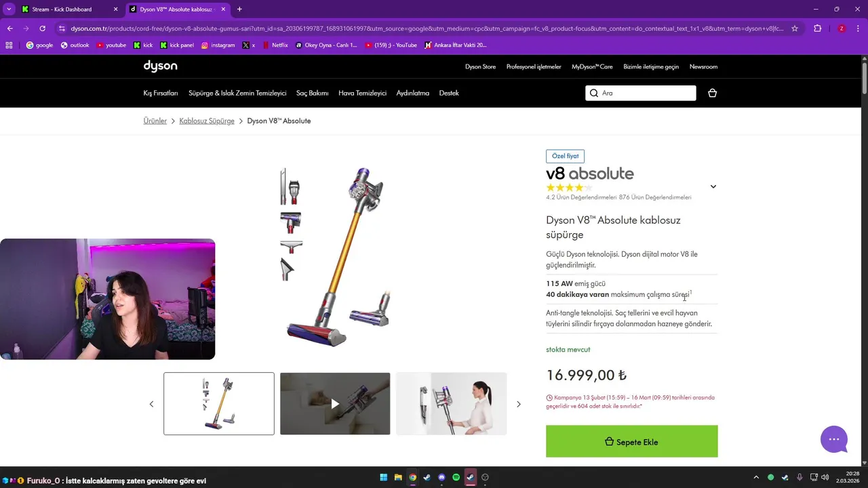Open the instagram bookmark
Image resolution: width=868 pixels, height=488 pixels.
(218, 45)
